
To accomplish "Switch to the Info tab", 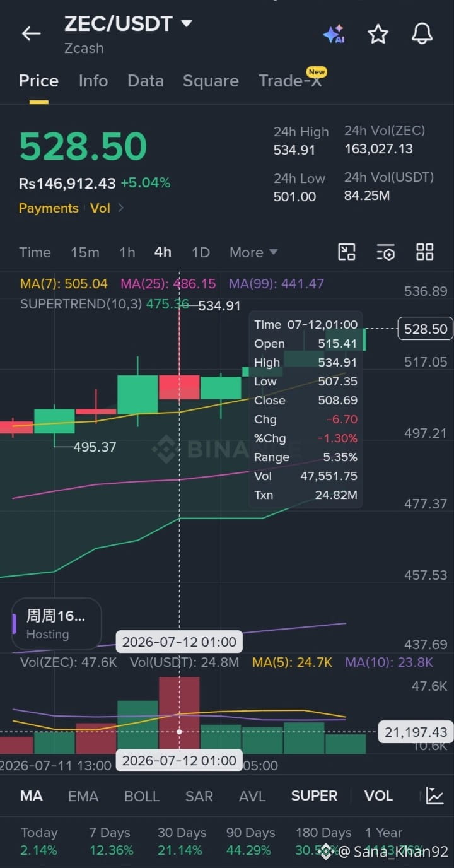I will tap(93, 81).
